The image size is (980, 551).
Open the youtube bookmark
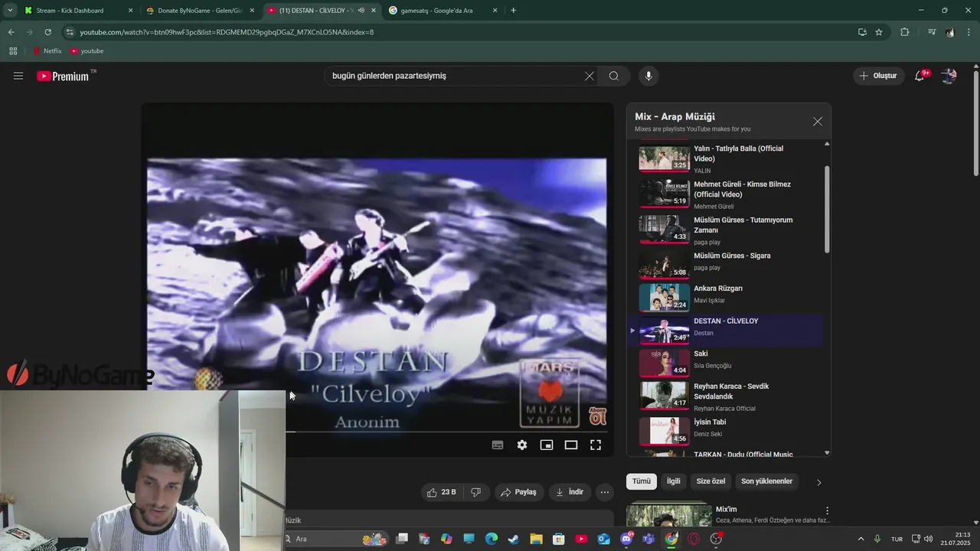(x=87, y=51)
